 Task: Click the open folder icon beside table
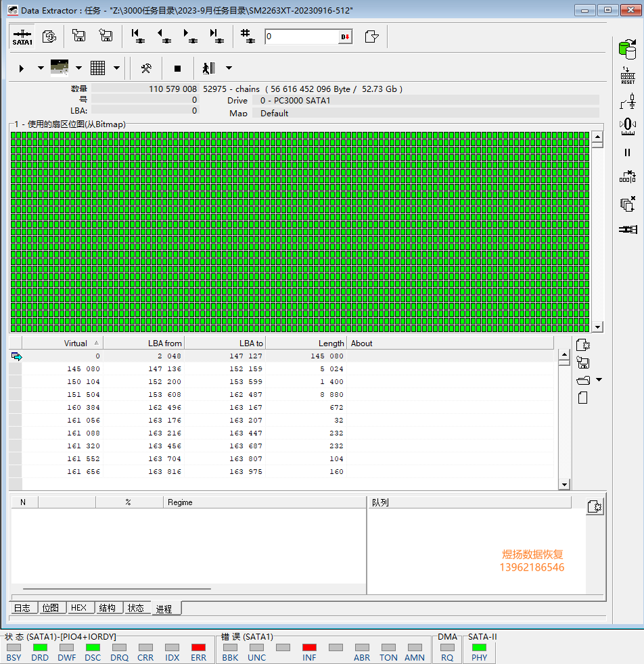click(583, 380)
